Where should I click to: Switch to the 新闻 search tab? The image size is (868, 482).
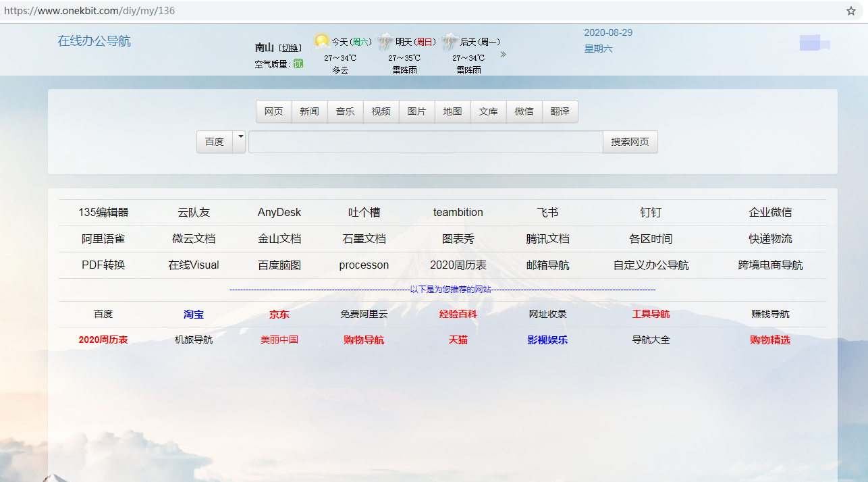tap(309, 111)
